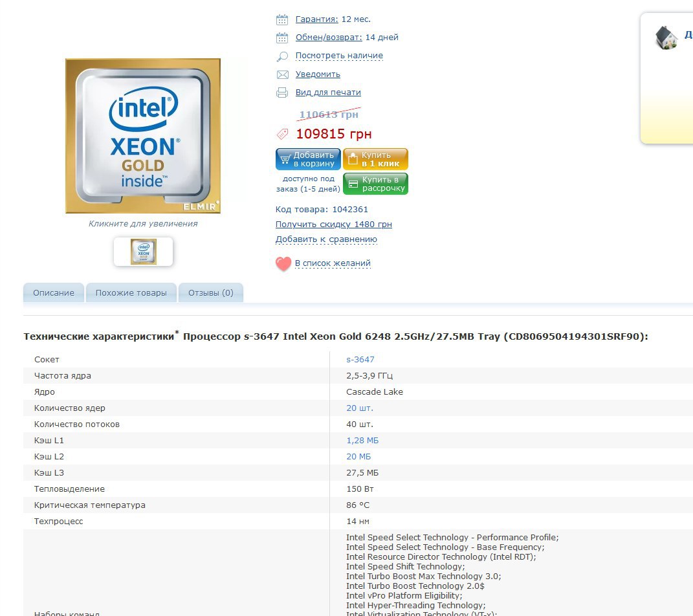Switch to the Описание tab
Viewport: 693px width, 616px height.
[x=54, y=293]
